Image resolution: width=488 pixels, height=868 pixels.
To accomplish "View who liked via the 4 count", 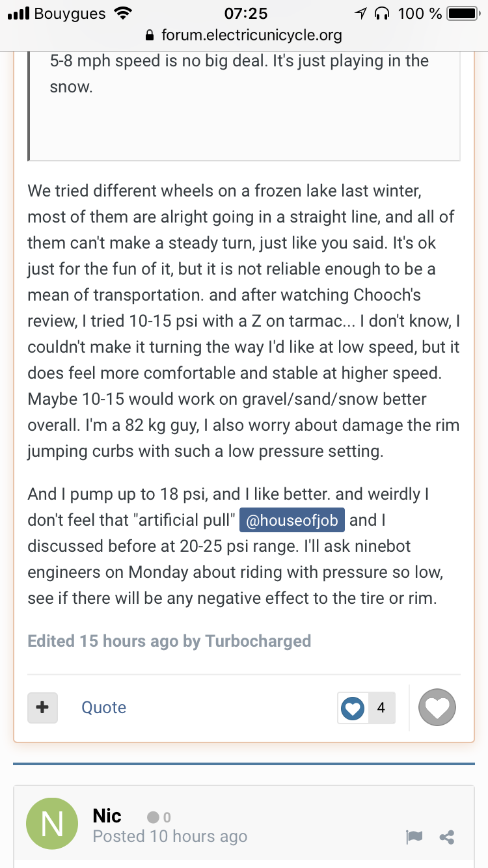I will point(381,708).
